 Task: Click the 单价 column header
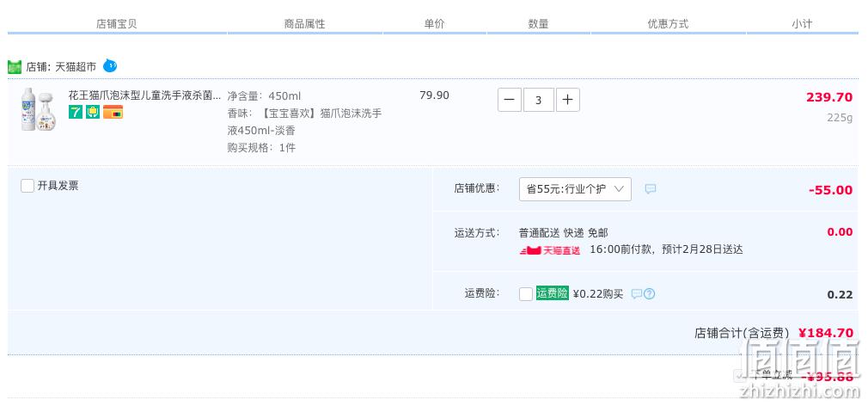coord(434,24)
